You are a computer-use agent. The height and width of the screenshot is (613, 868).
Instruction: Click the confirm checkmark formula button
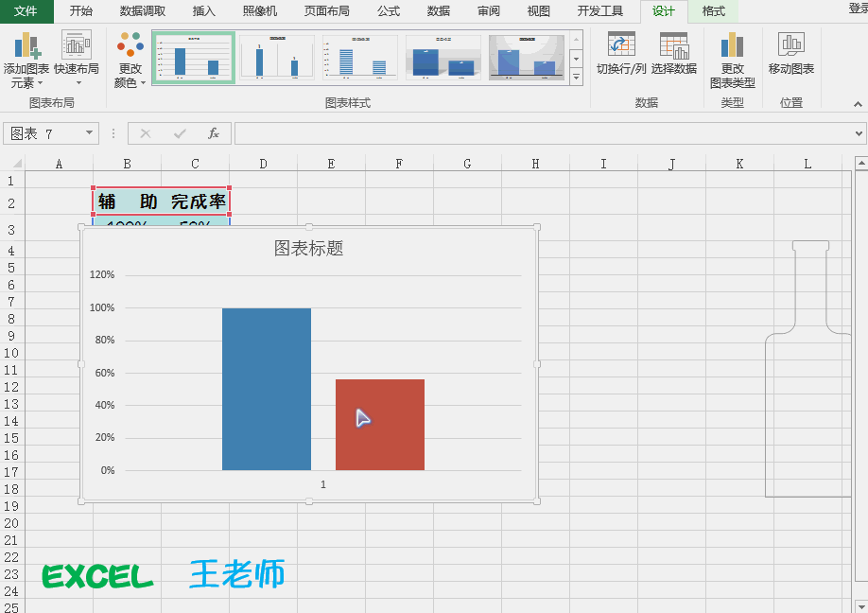click(180, 133)
